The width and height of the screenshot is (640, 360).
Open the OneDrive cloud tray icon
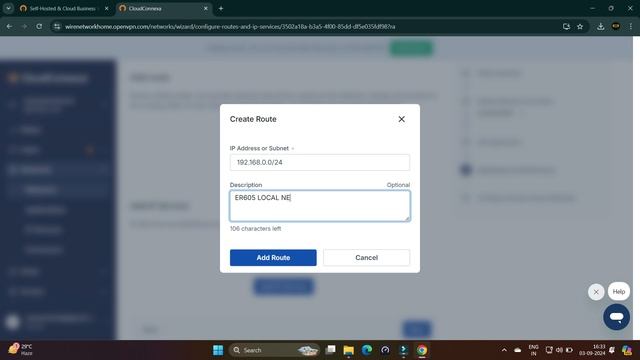coord(518,350)
